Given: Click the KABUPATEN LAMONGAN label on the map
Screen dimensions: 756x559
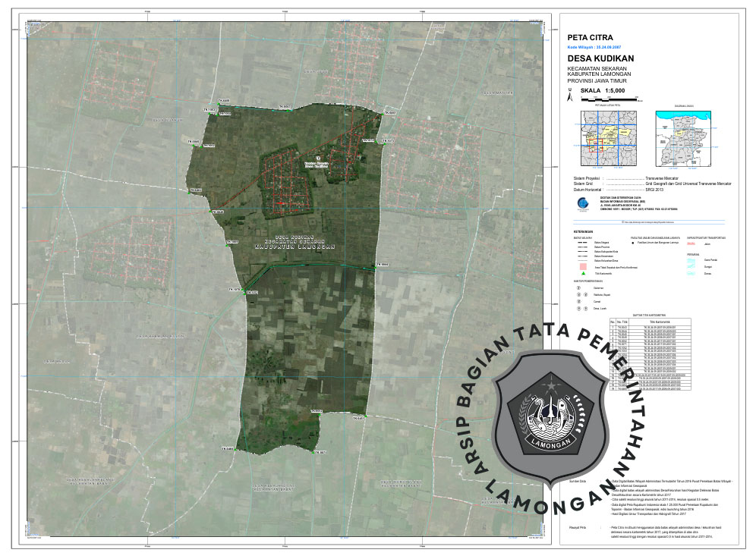Looking at the screenshot, I should pyautogui.click(x=295, y=247).
